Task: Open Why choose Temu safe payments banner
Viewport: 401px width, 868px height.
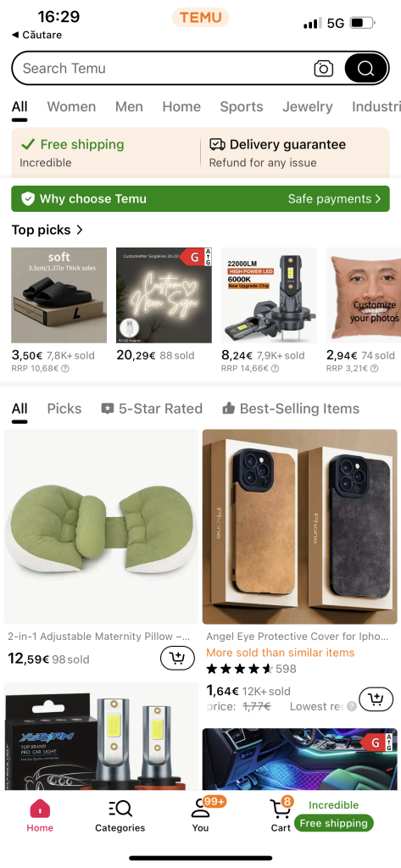Action: coord(200,198)
